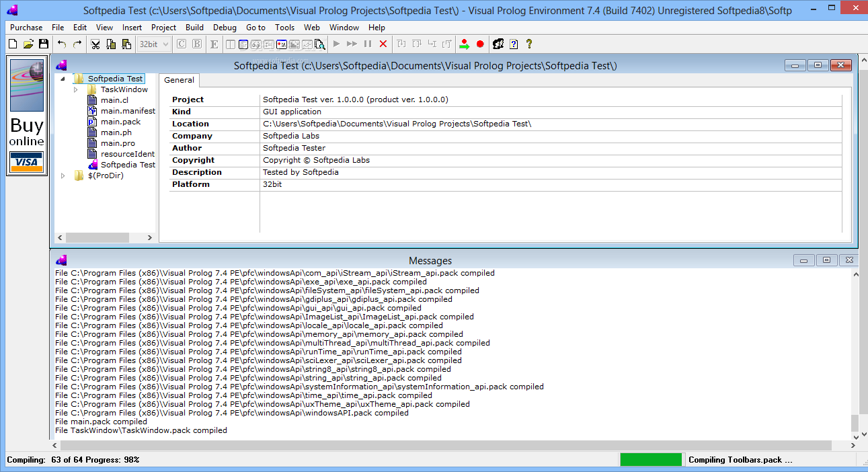Viewport: 868px width, 472px height.
Task: Expand the $(ProDir) folder node
Action: point(63,175)
